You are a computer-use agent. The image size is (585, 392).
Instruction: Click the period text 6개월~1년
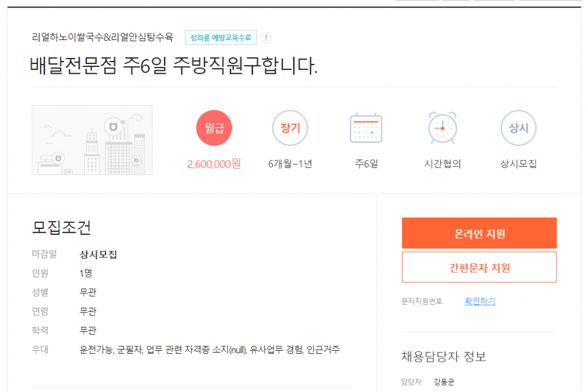pyautogui.click(x=290, y=164)
